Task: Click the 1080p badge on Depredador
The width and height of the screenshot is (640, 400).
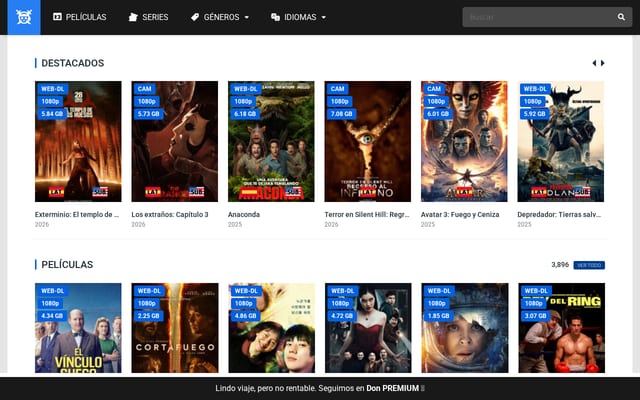Action: click(533, 101)
